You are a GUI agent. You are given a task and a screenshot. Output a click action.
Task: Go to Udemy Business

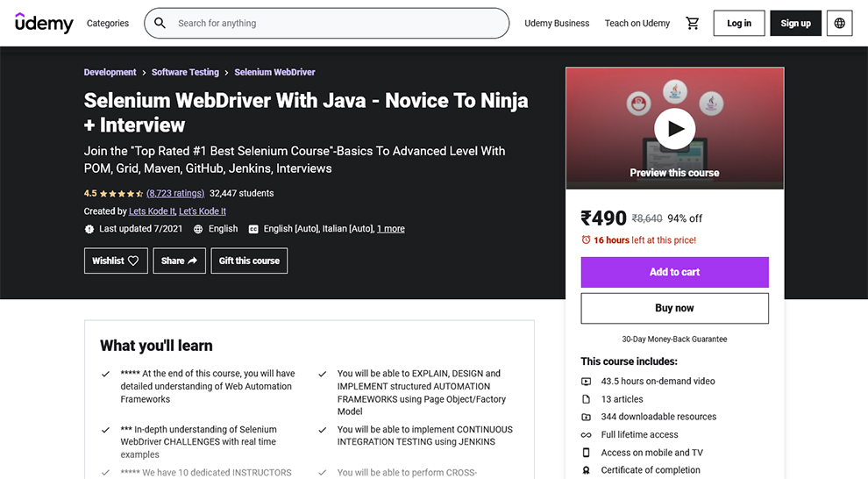[x=557, y=24]
